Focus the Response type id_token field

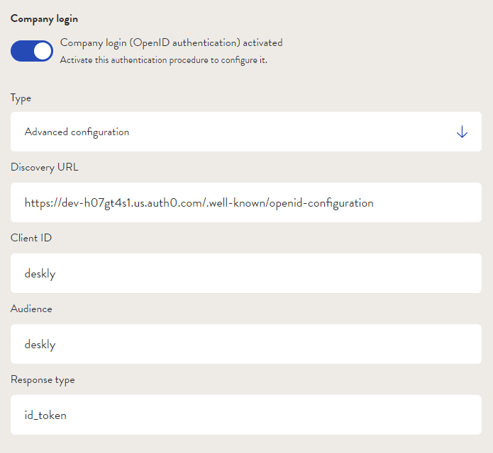(246, 415)
